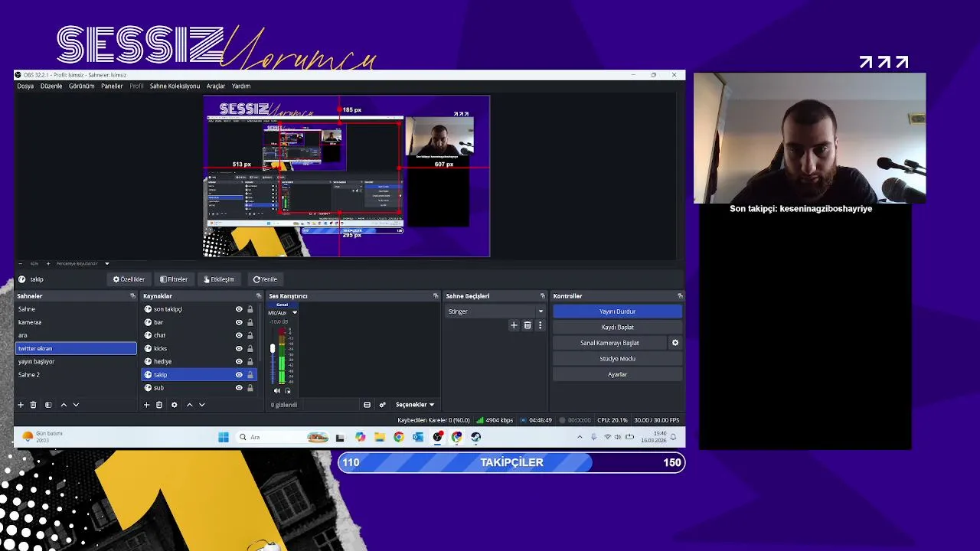Open preview scaling dropdown arrow
This screenshot has width=980, height=551.
pyautogui.click(x=106, y=263)
